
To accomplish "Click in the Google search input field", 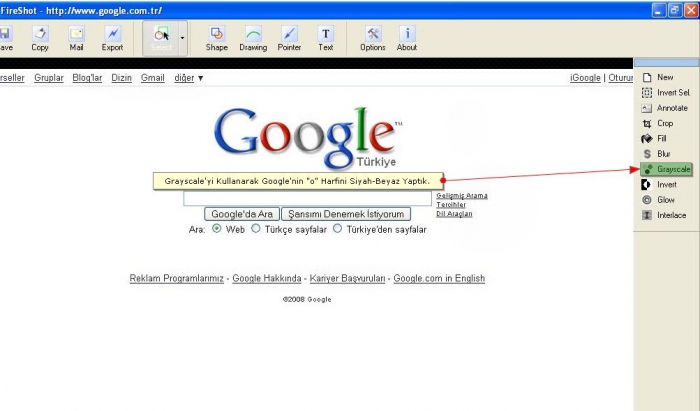I will 307,199.
